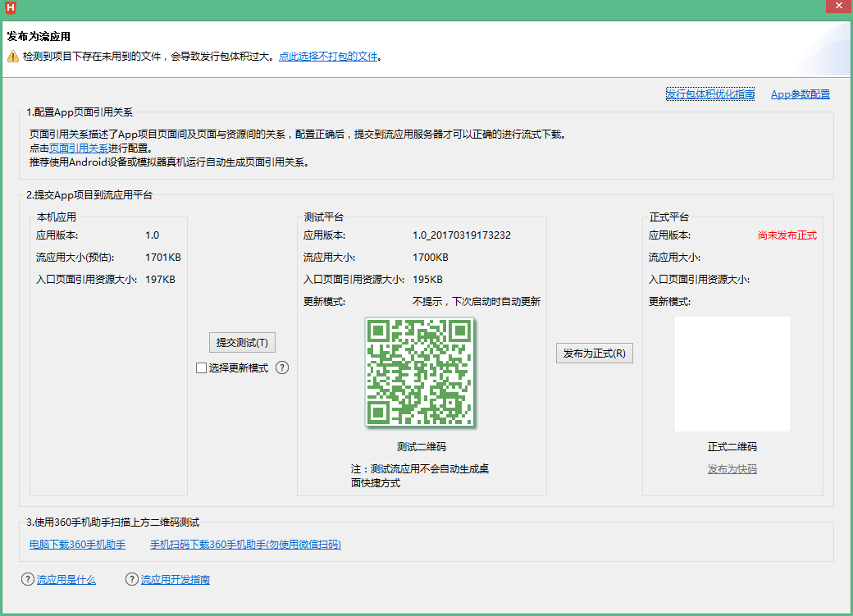Click the 提交测试(T) button
Viewport: 853px width, 616px height.
point(242,342)
